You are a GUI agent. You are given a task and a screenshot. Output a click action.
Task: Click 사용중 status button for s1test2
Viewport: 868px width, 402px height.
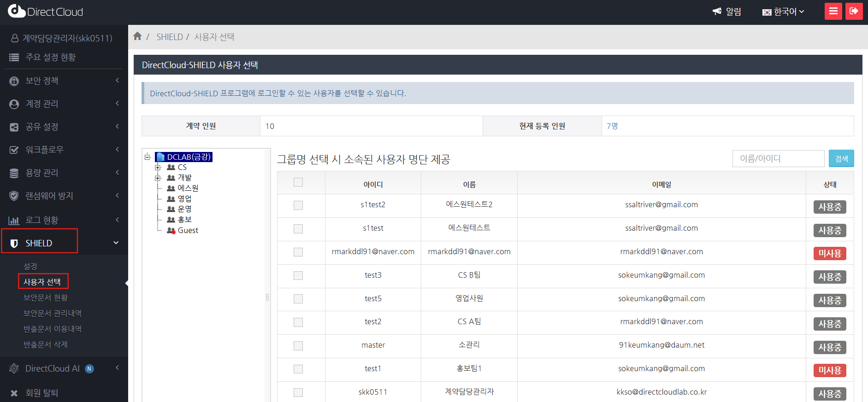tap(830, 207)
